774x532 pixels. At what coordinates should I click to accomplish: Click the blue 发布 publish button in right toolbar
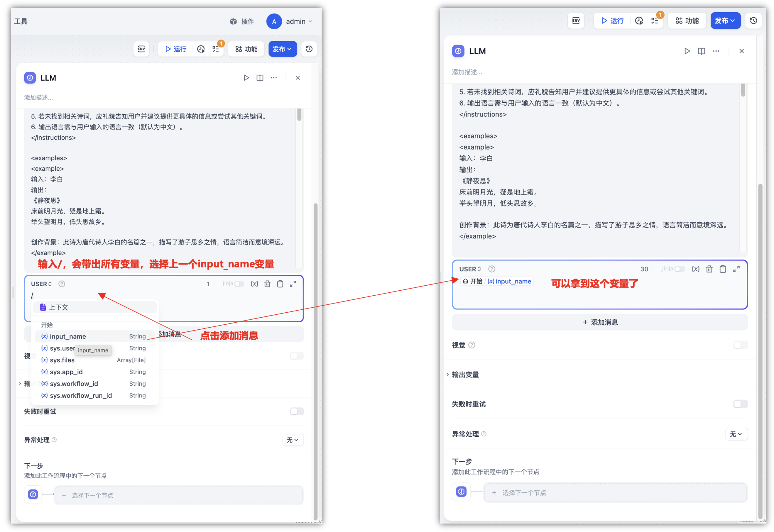point(725,21)
